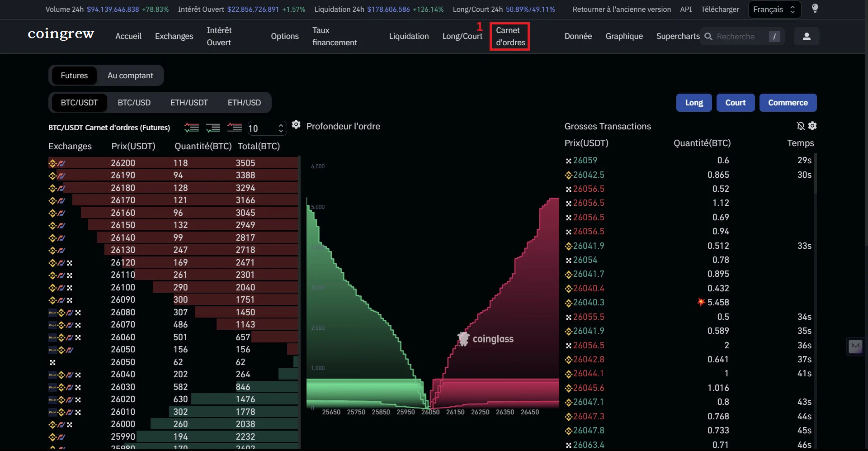Click the Commerce button
The width and height of the screenshot is (868, 451).
coord(788,103)
